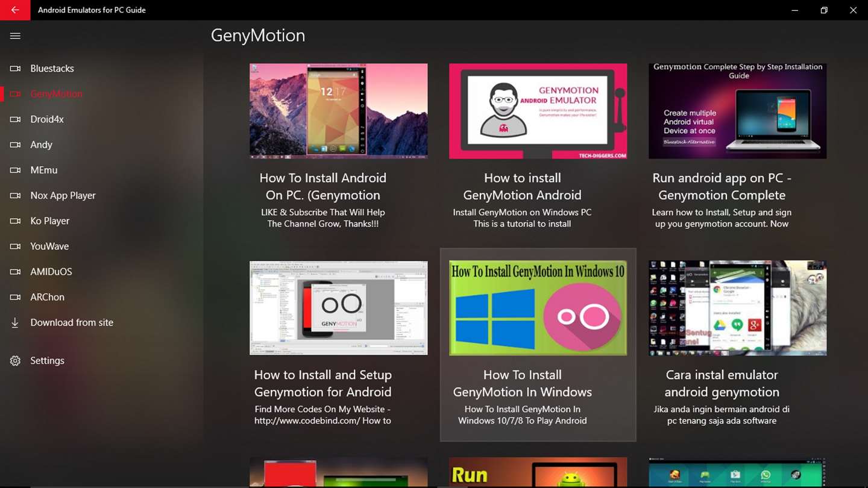Open the hamburger navigation menu
This screenshot has height=488, width=868.
[x=15, y=36]
